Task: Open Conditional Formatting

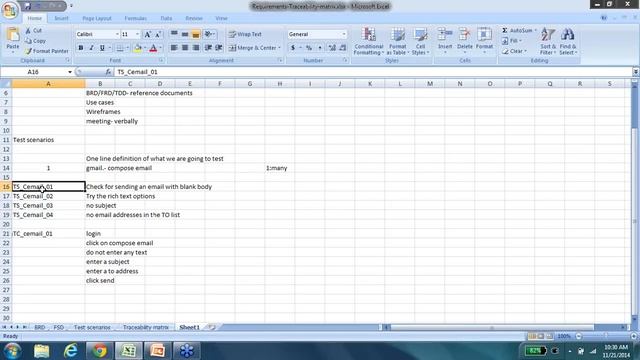Action: [369, 41]
